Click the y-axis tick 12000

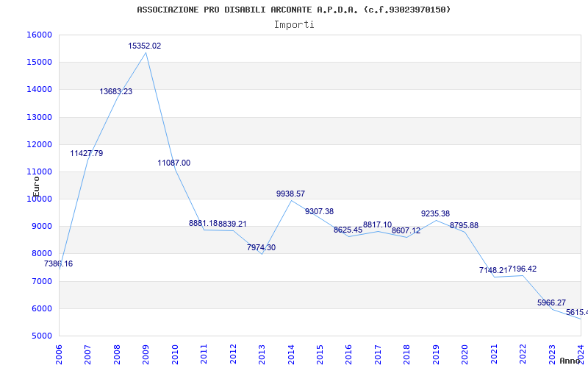pos(39,144)
